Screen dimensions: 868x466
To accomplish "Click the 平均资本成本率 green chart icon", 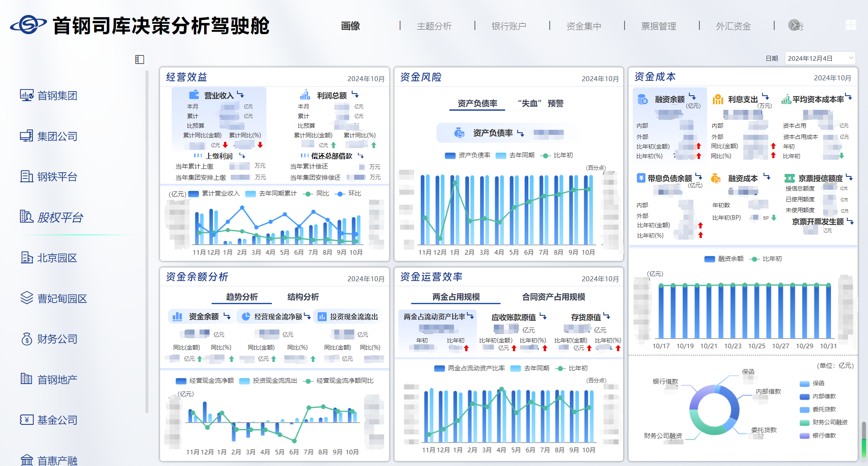I will 786,99.
